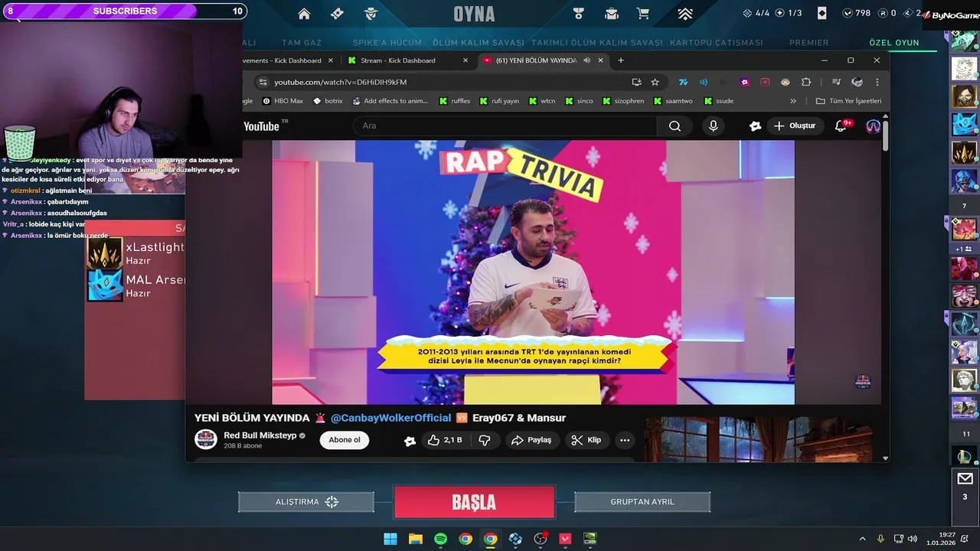This screenshot has height=551, width=980.
Task: Open Chrome media control icon
Action: pyautogui.click(x=836, y=82)
